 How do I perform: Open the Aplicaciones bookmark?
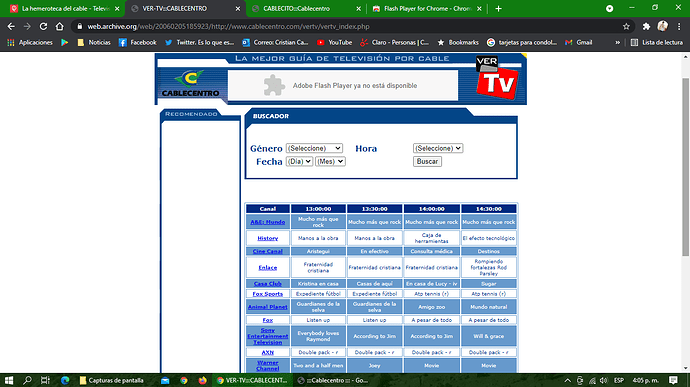point(30,42)
